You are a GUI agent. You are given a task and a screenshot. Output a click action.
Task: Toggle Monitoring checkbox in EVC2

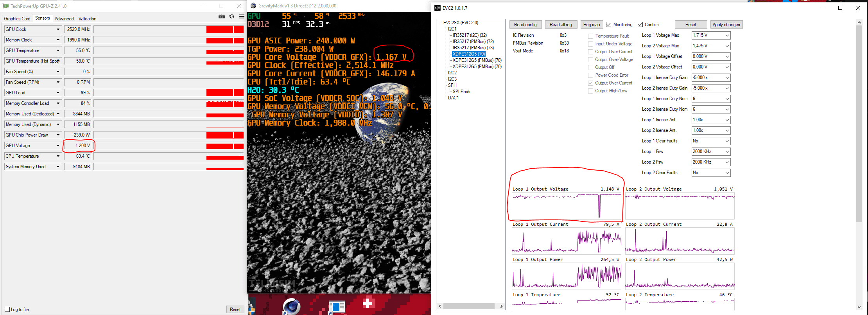pyautogui.click(x=608, y=25)
